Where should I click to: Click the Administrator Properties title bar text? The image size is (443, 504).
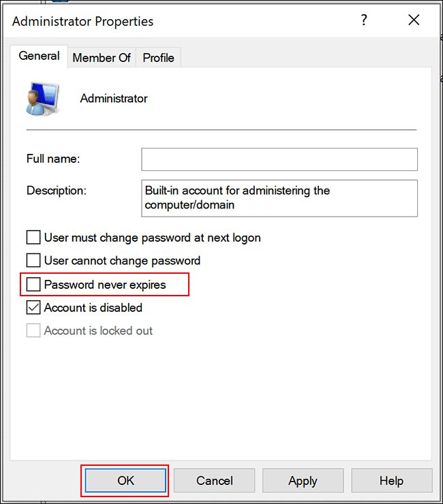[82, 21]
